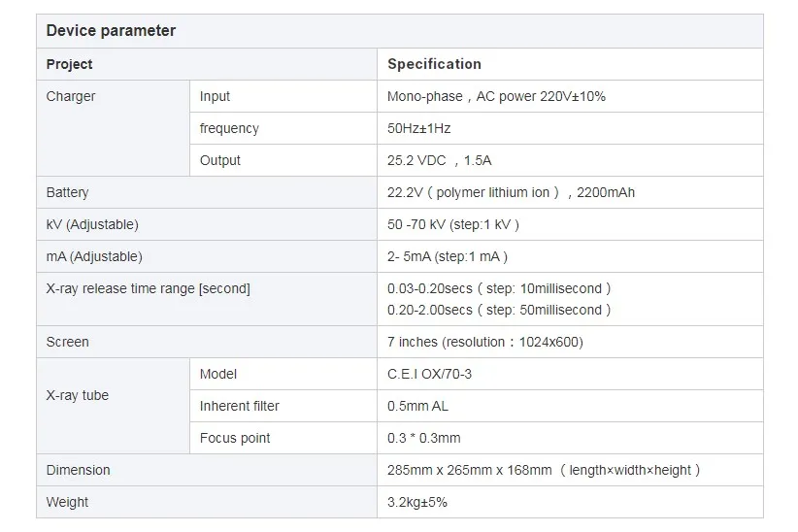This screenshot has height=532, width=798.
Task: Click the X-ray release time range label
Action: click(149, 288)
